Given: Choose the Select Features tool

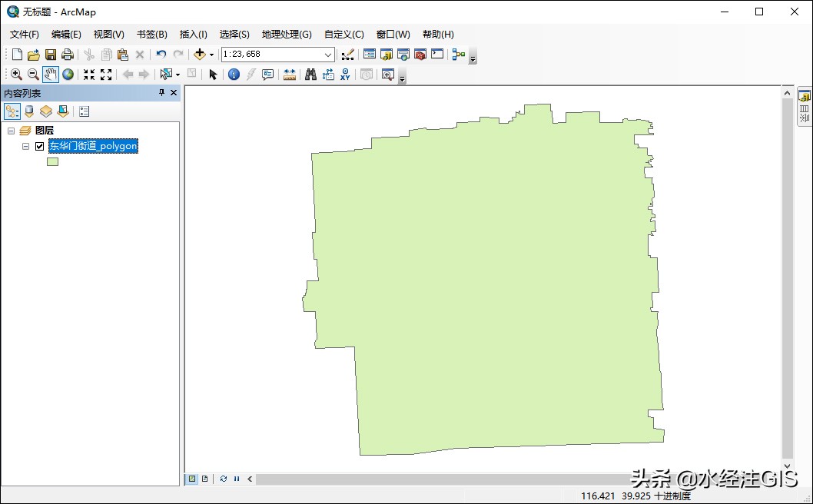Looking at the screenshot, I should [x=166, y=75].
